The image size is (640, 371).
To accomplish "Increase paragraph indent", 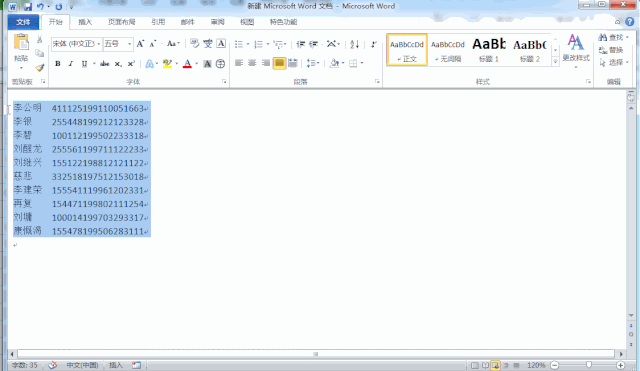I will click(313, 44).
